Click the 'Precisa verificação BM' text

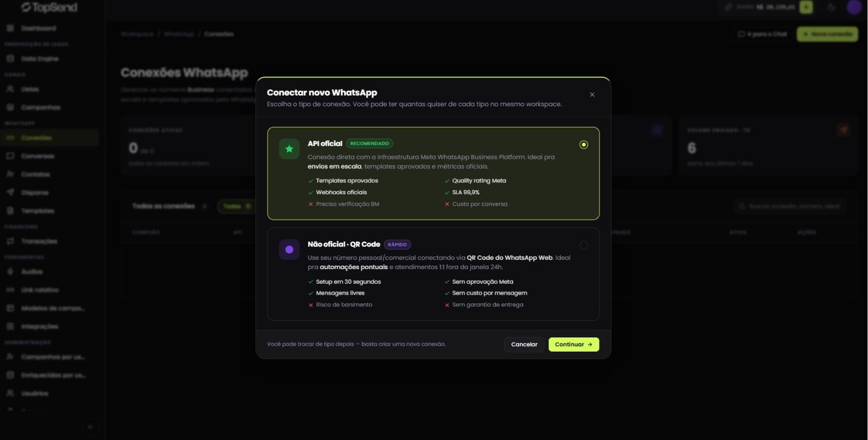(x=348, y=204)
